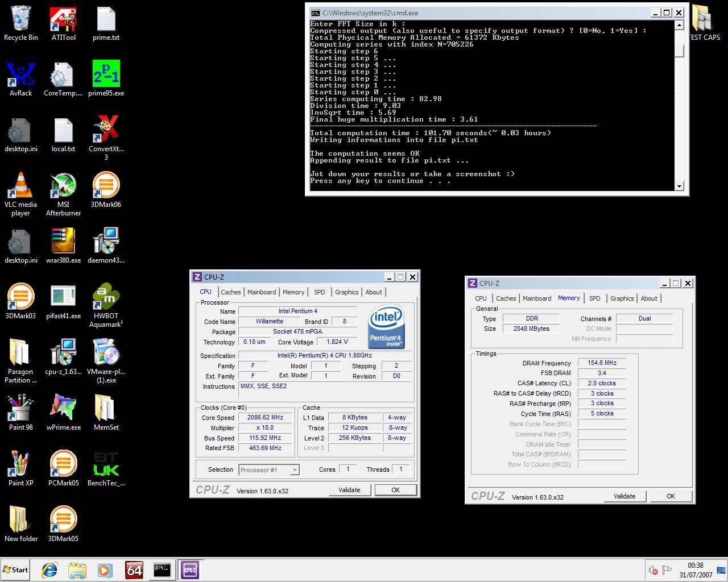728x582 pixels.
Task: Open cmd.exe window title bar icon
Action: (315, 13)
